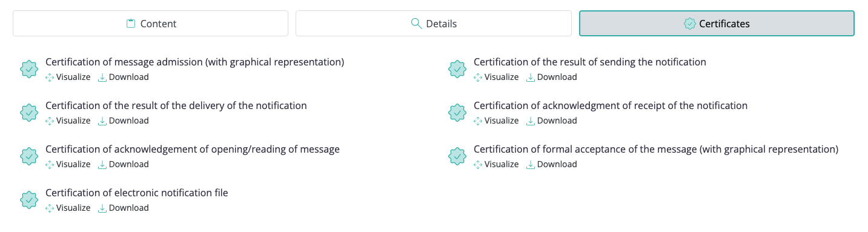The width and height of the screenshot is (868, 232).
Task: Click badge icon for acknowledgment of receipt certification
Action: (x=457, y=113)
